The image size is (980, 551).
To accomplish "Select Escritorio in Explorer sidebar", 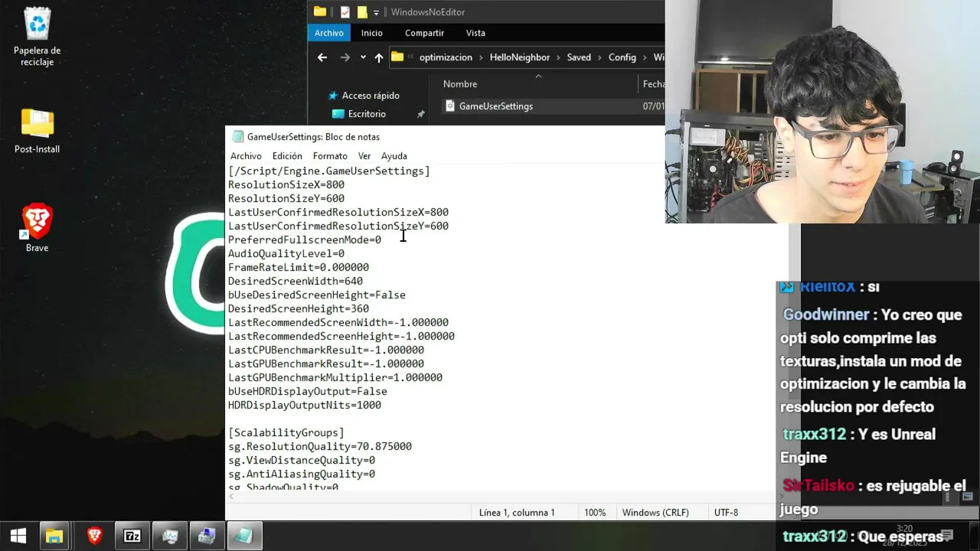I will [367, 114].
